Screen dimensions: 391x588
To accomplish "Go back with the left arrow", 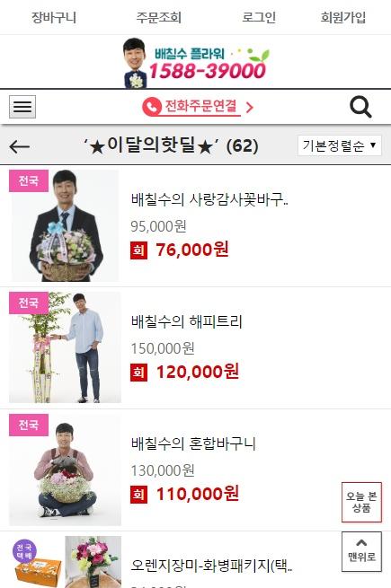I will click(x=20, y=146).
